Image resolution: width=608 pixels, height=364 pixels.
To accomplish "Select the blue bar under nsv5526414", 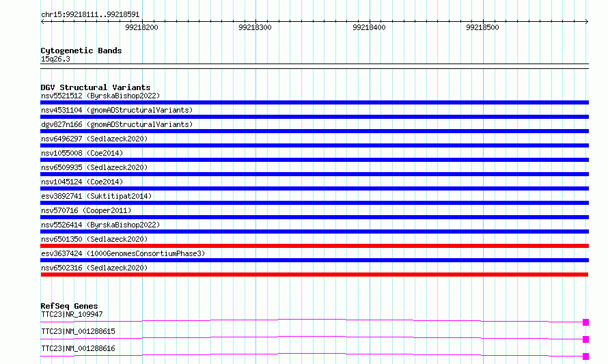I will coord(314,232).
